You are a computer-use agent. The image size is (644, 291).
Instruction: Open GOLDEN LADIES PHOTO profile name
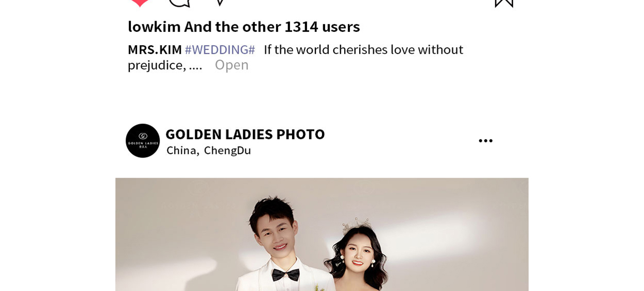click(245, 134)
